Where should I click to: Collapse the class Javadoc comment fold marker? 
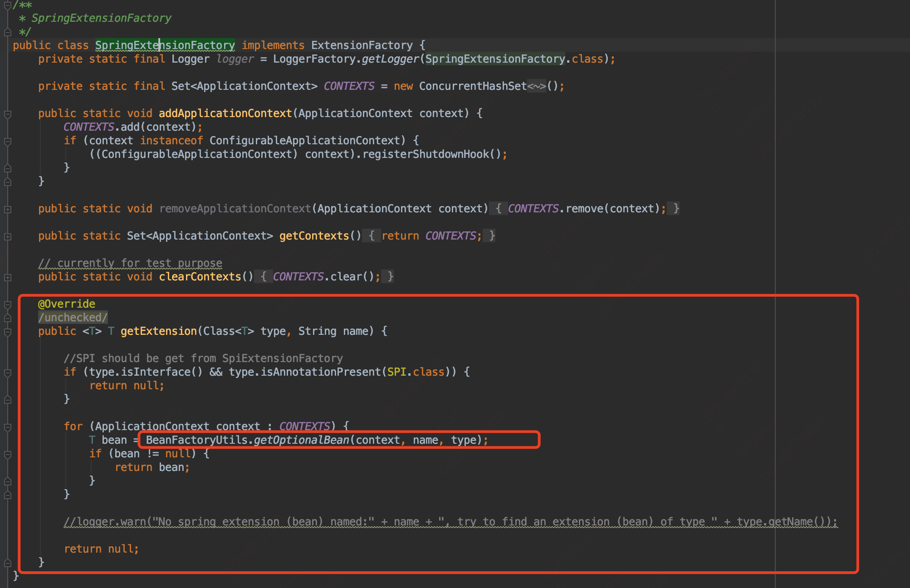7,5
